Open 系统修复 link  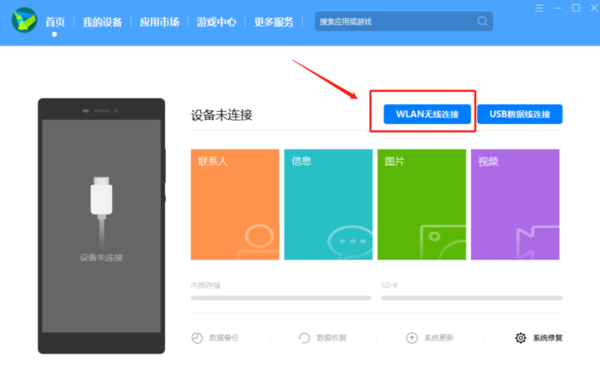pyautogui.click(x=548, y=338)
